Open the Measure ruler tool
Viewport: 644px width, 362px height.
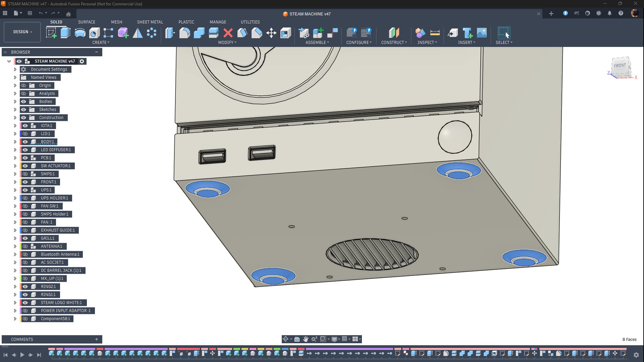coord(435,33)
